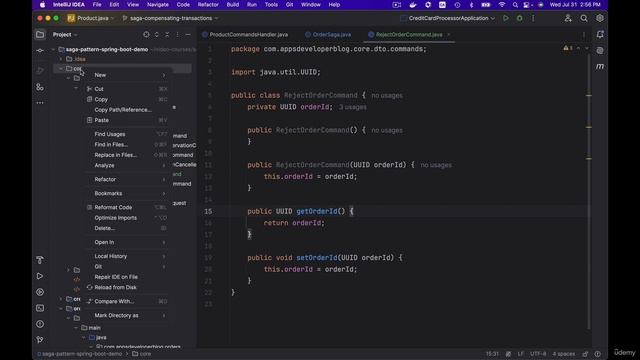Open the Product.java project dropdown
Image resolution: width=640 pixels, height=360 pixels.
pos(91,18)
